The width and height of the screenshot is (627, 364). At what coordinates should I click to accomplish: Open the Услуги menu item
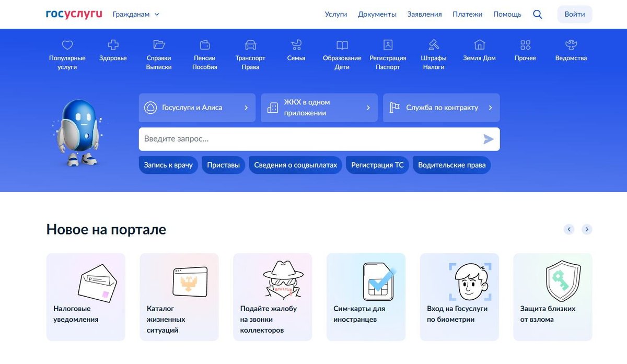pyautogui.click(x=336, y=15)
